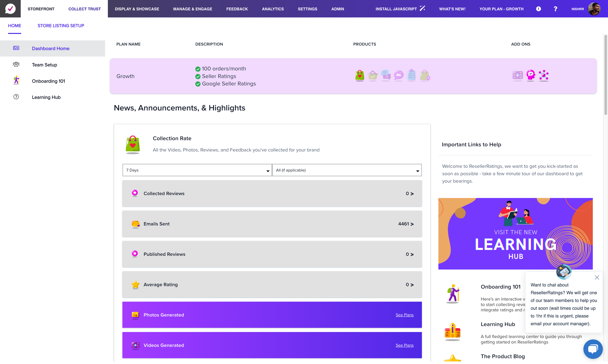Click the ResellerRatings checkmark logo

pyautogui.click(x=10, y=9)
